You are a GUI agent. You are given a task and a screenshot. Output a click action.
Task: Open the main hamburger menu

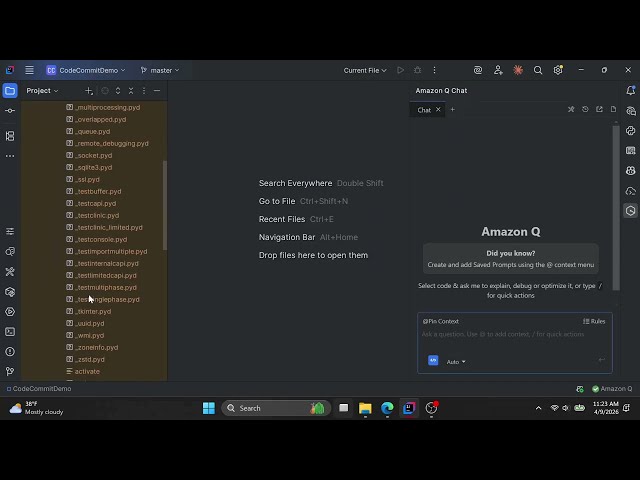(29, 70)
